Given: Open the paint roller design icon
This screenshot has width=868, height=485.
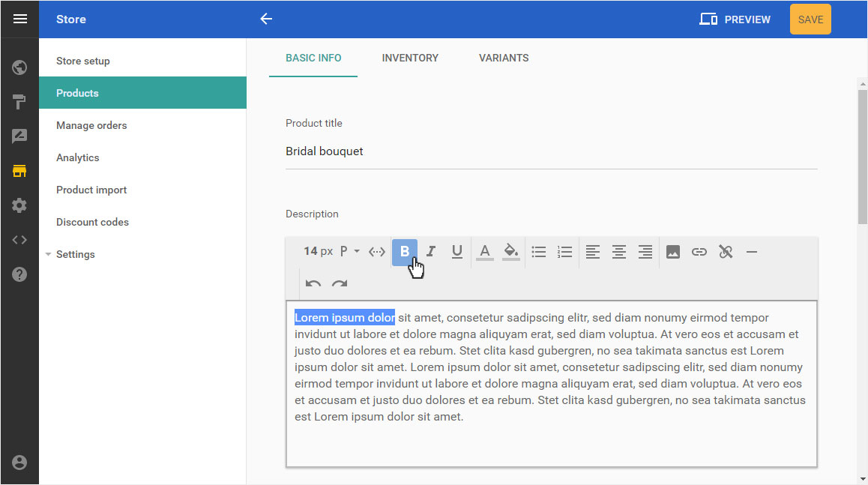Looking at the screenshot, I should click(20, 102).
